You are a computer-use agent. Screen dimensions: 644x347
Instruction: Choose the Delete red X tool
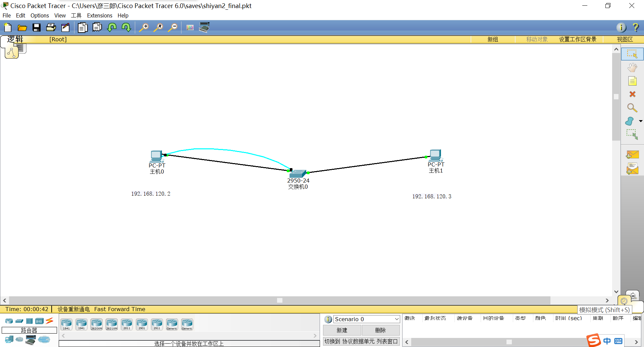point(632,94)
